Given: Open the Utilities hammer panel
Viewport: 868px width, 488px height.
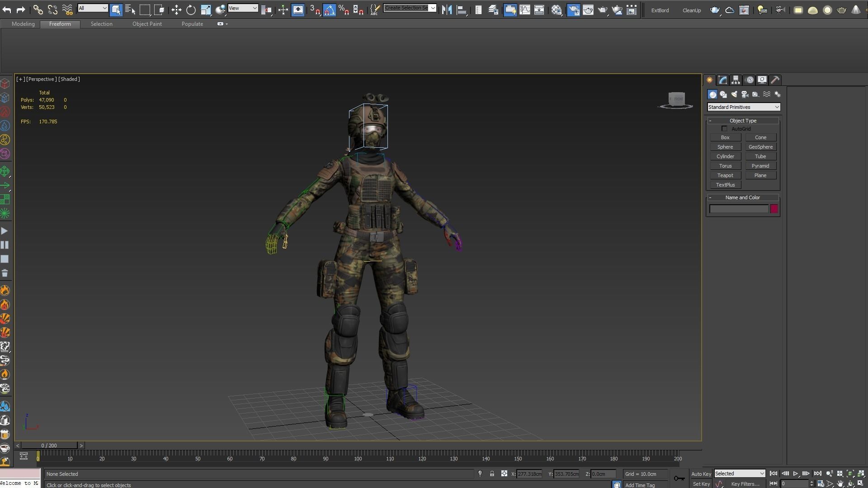Looking at the screenshot, I should coord(775,80).
